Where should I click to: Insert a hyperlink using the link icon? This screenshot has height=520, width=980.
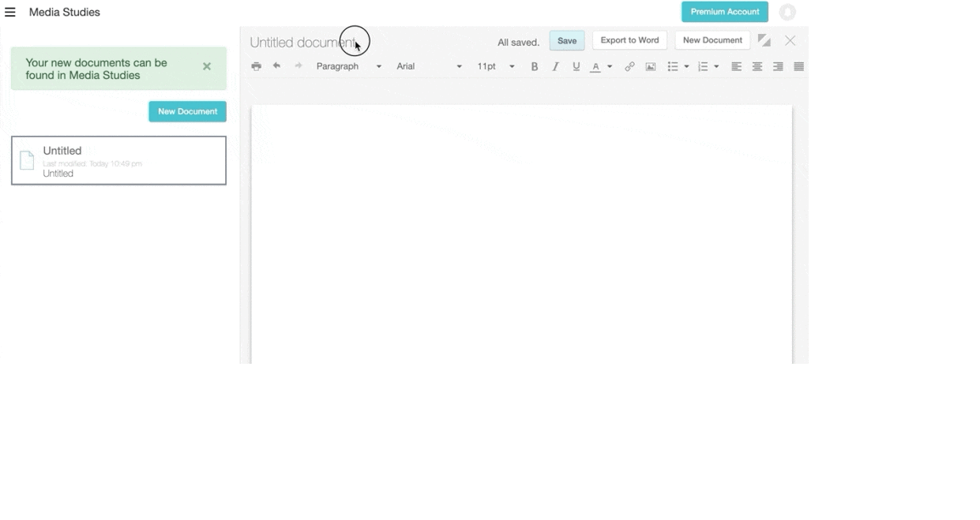[630, 66]
